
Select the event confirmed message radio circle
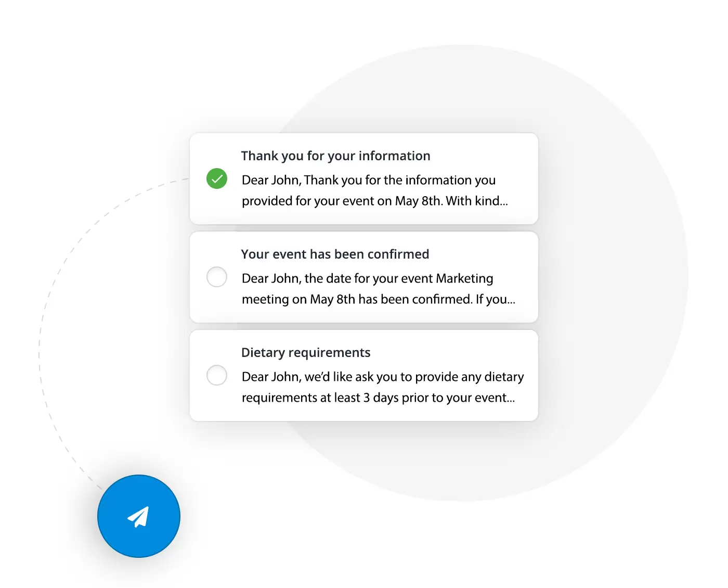point(217,277)
